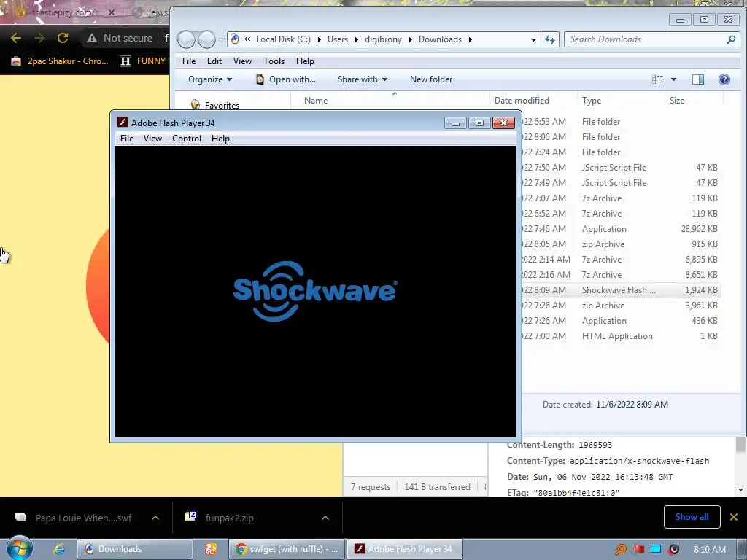Expand options for Papa Louie swf download
The height and width of the screenshot is (560, 747).
coord(155,518)
